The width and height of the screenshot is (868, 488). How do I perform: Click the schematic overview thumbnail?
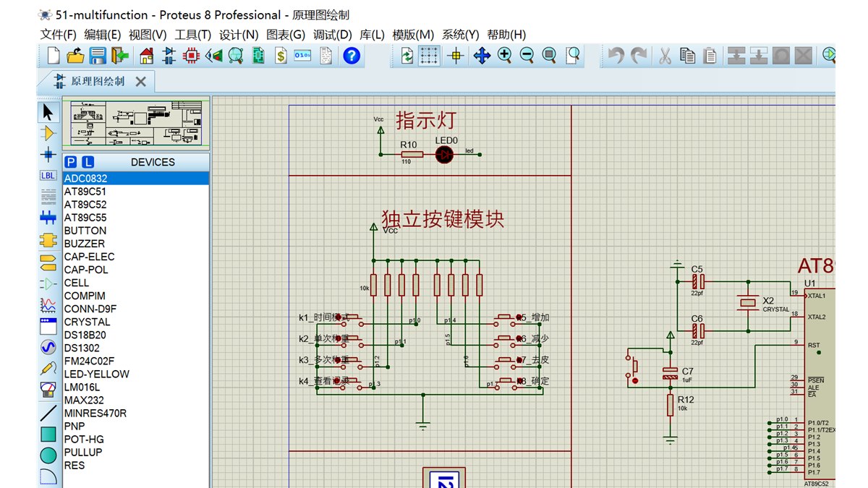tap(136, 124)
